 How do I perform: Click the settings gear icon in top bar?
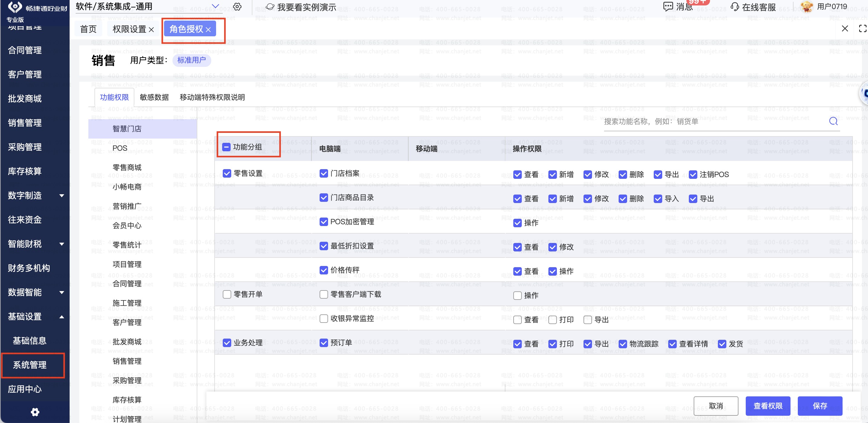point(237,7)
